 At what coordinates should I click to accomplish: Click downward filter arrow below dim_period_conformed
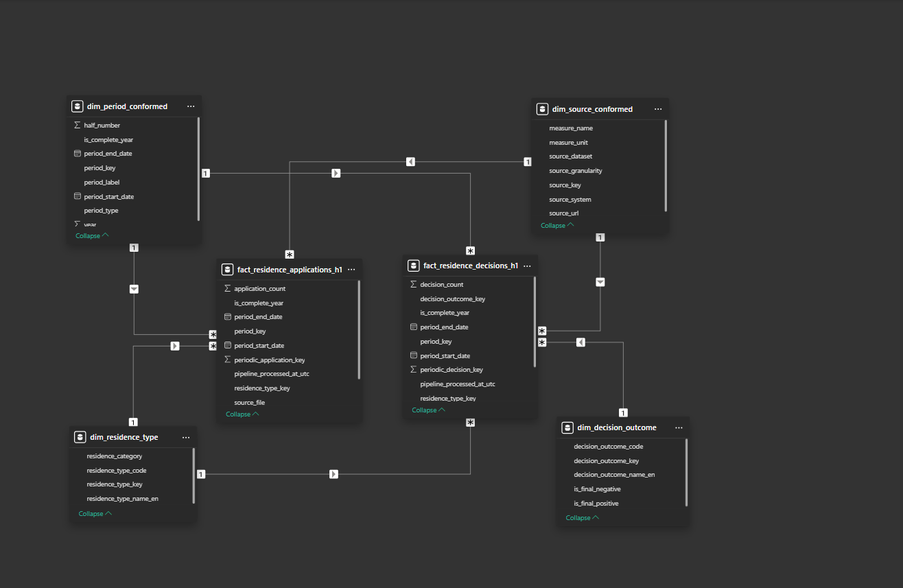pyautogui.click(x=134, y=289)
